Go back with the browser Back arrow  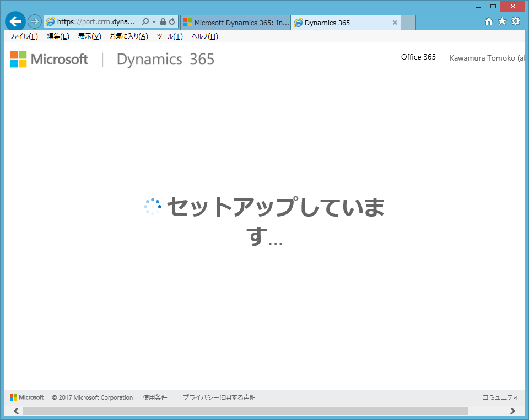[15, 21]
